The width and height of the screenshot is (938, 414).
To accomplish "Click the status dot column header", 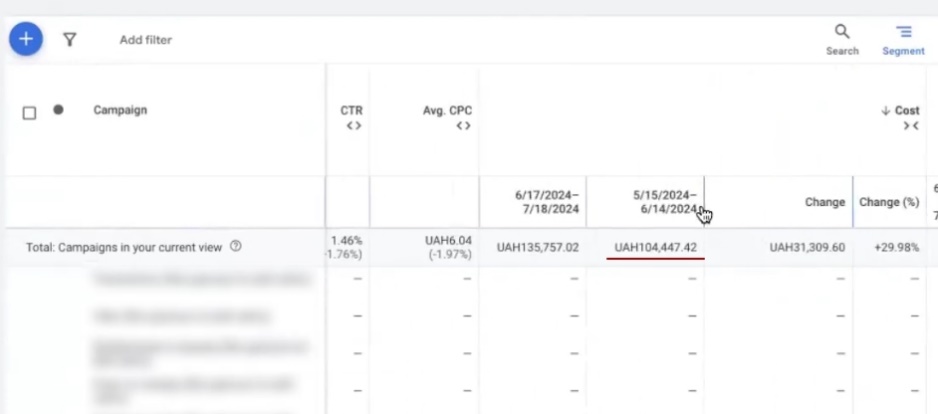I will [58, 111].
